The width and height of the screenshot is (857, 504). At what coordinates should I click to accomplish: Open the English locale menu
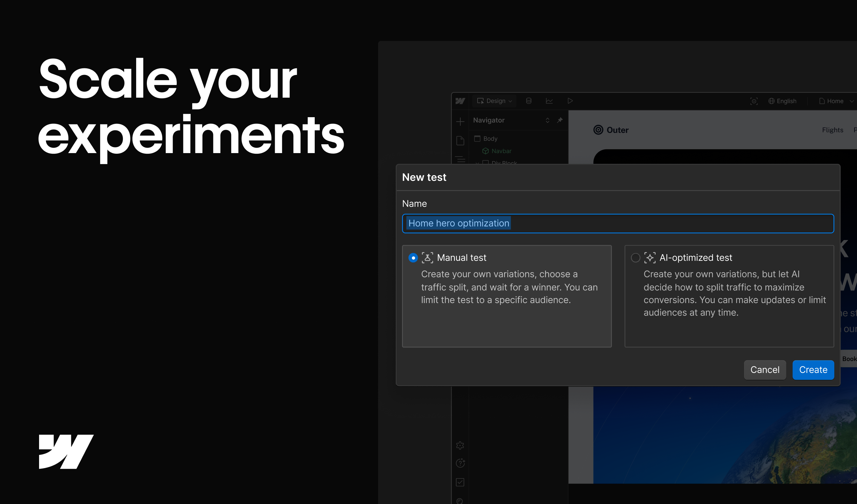pyautogui.click(x=782, y=101)
